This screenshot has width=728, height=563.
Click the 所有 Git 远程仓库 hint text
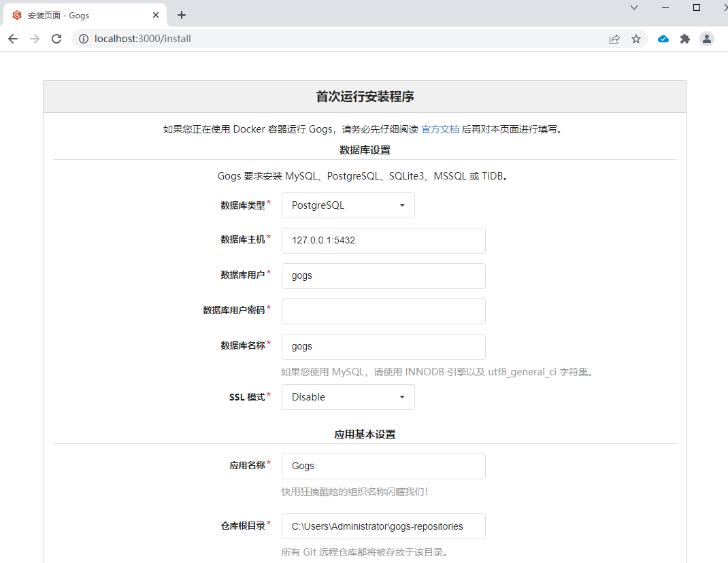point(365,552)
